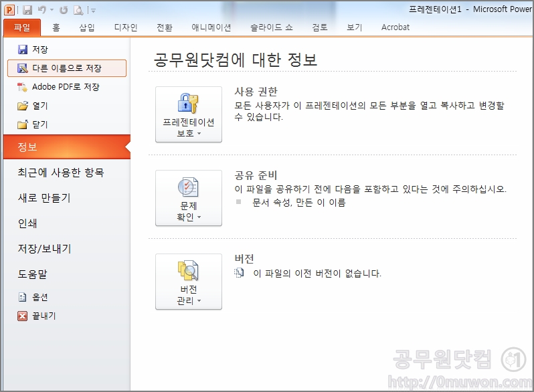
Task: Click the 닫기 close folder icon
Action: [23, 124]
